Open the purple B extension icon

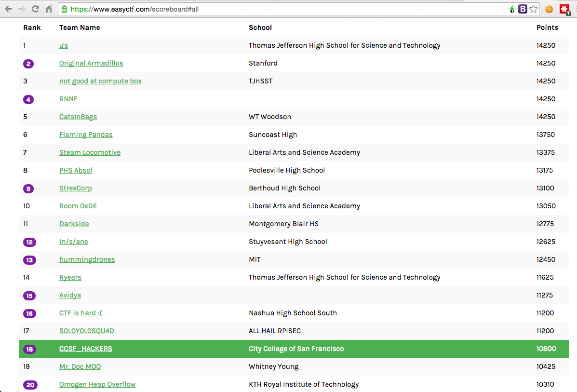523,9
